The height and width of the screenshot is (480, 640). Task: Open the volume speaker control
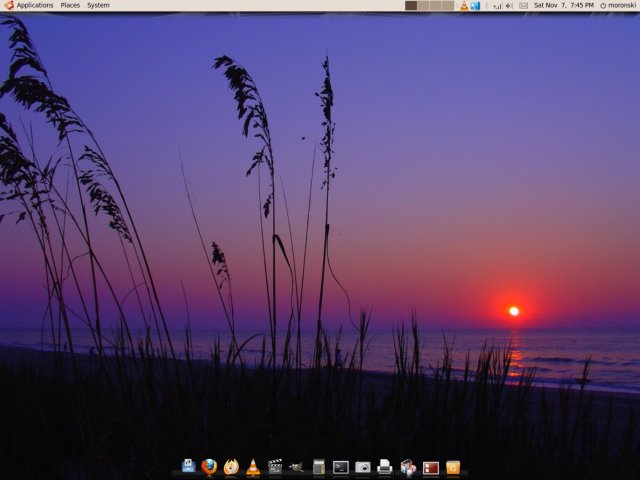click(509, 6)
